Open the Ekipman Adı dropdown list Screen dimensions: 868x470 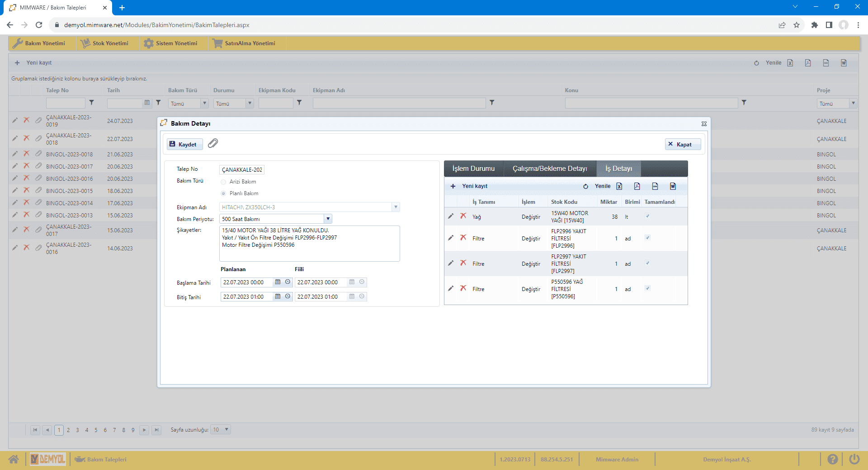(x=396, y=207)
